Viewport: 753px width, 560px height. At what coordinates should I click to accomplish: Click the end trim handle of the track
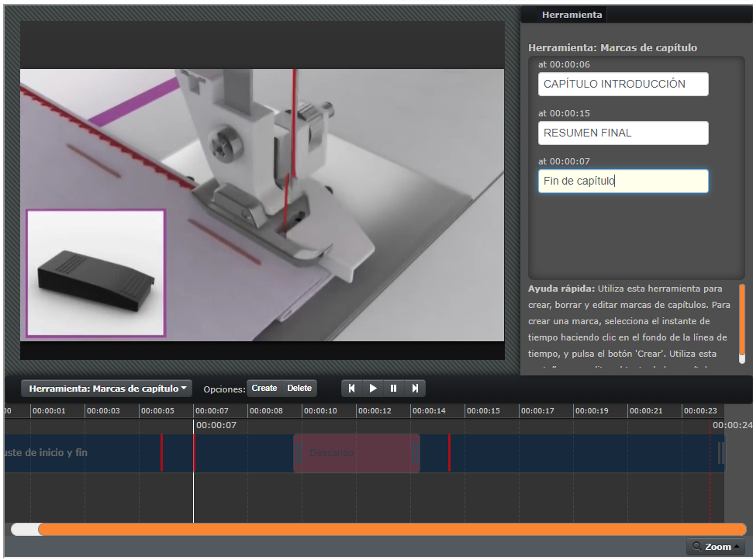click(x=721, y=453)
